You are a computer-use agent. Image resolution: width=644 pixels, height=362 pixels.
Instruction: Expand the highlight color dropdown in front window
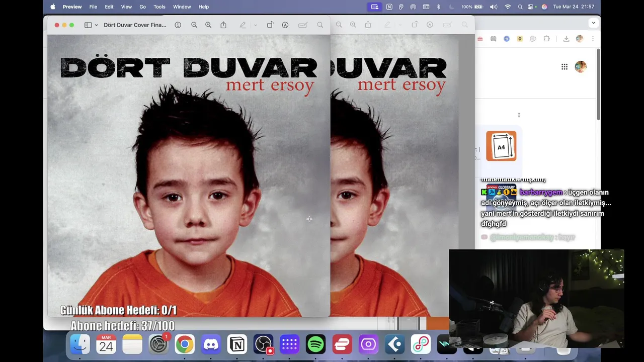[x=255, y=25]
